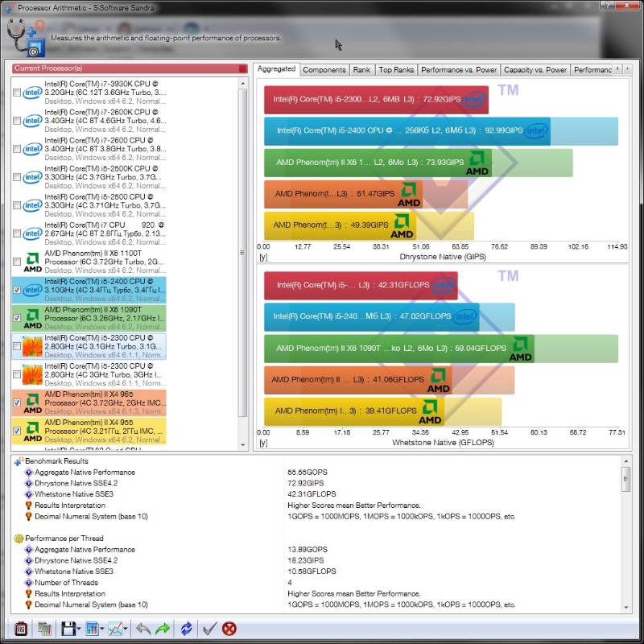Viewport: 644px width, 644px height.
Task: Select the 10.58GFLOPS per-thread value
Action: click(312, 572)
